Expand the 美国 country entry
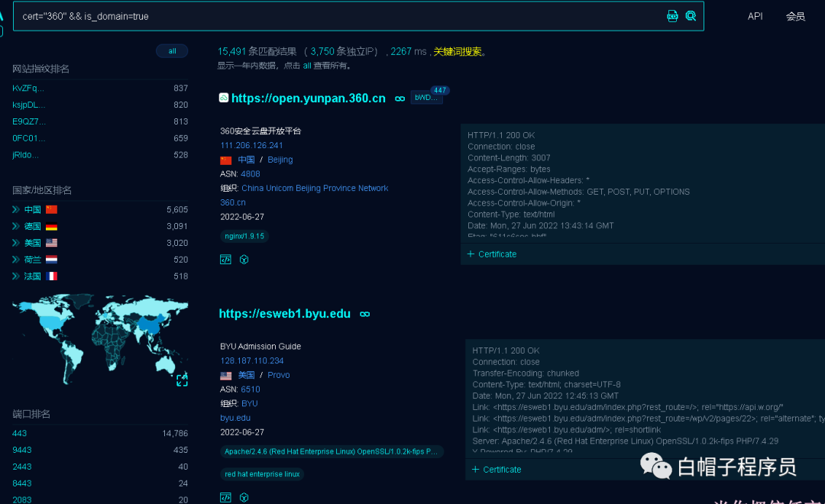 (16, 243)
